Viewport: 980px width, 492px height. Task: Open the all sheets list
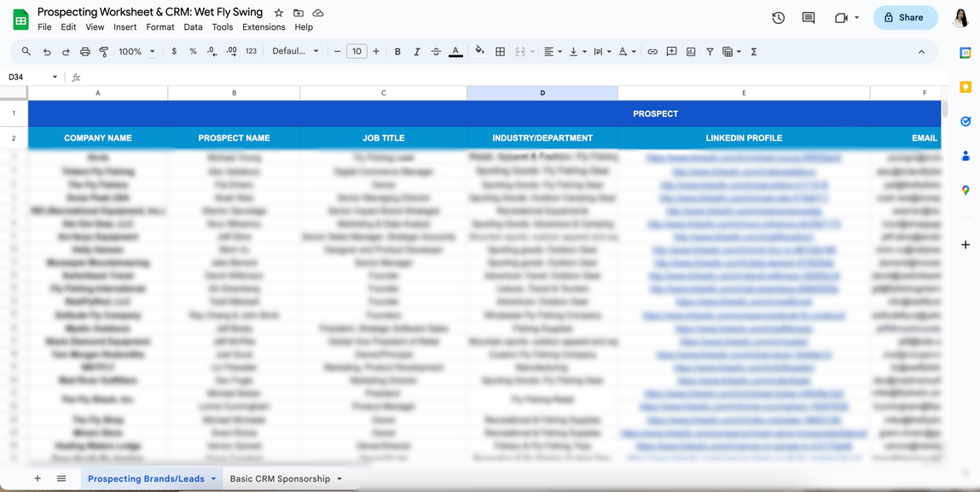61,479
